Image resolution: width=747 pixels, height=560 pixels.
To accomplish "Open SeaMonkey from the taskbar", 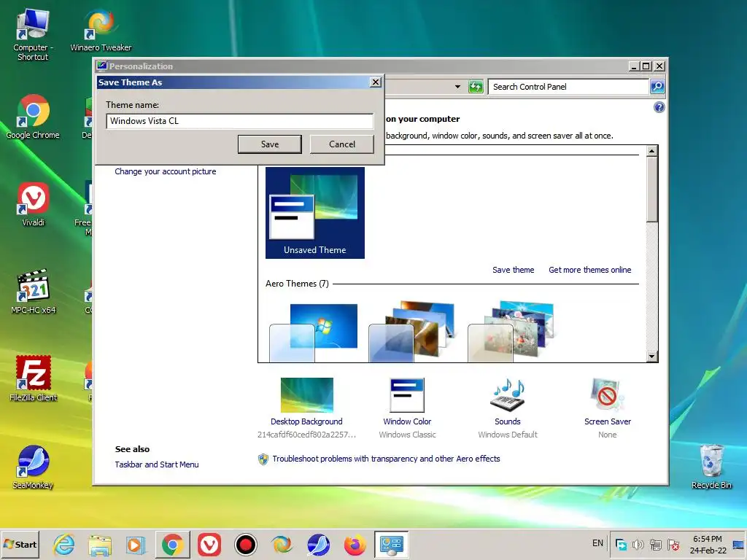I will coord(318,545).
